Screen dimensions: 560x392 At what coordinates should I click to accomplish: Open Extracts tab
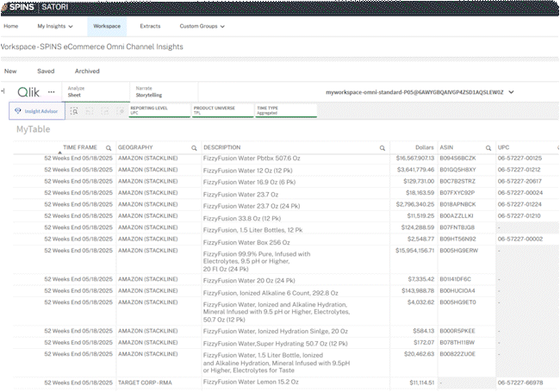(x=150, y=26)
